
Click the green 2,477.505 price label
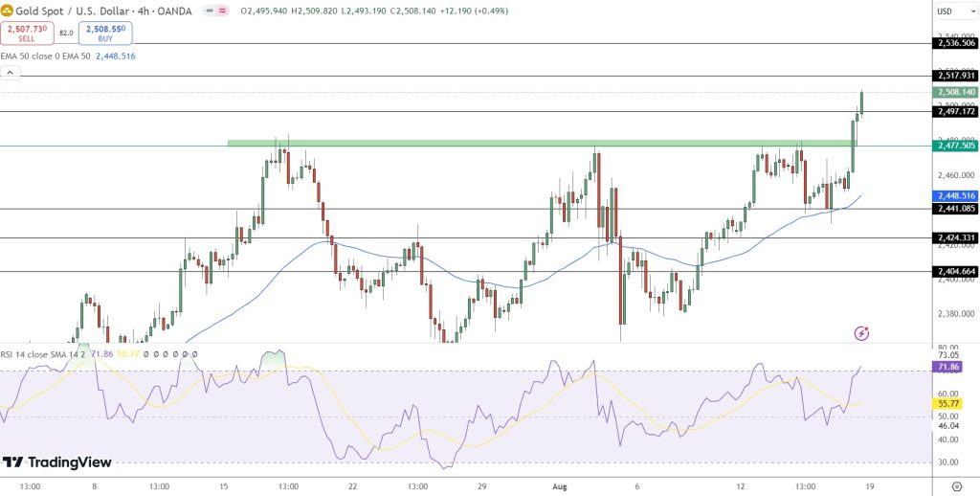point(954,146)
